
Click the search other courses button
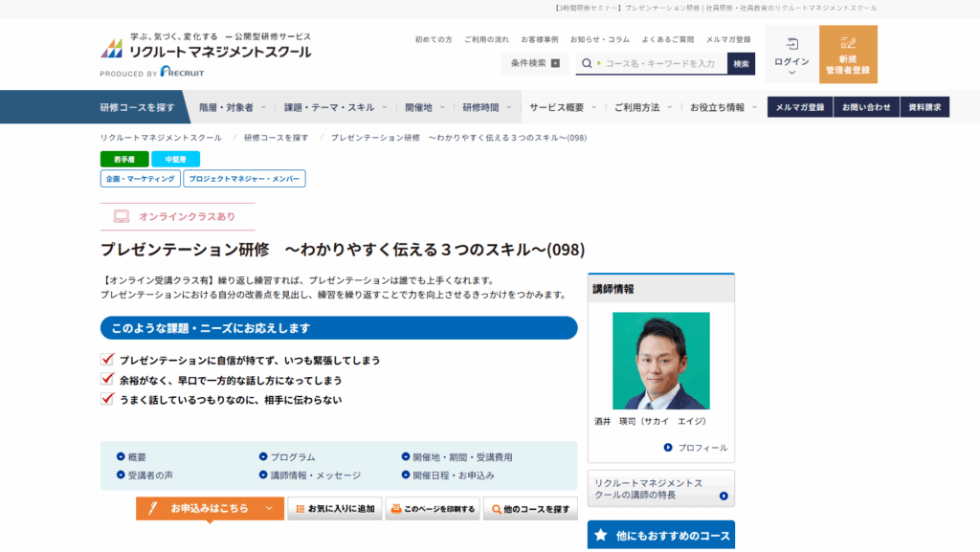tap(529, 509)
